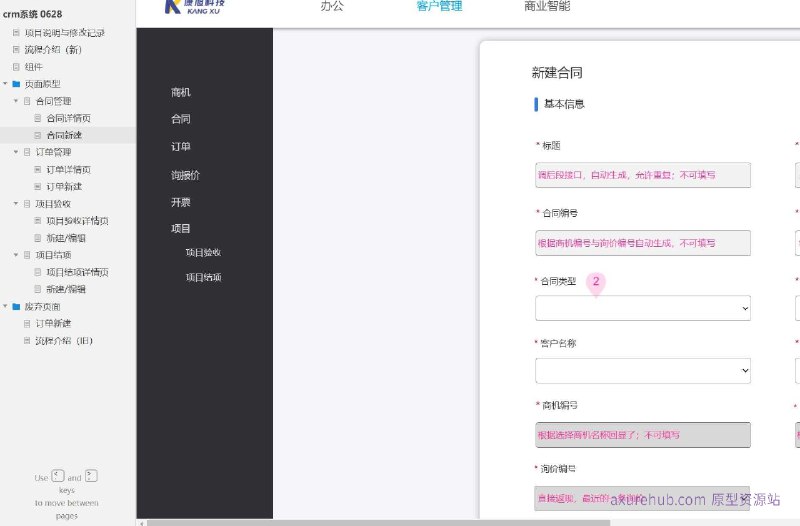Collapse the 页面原型 folder arrow

tap(5, 83)
